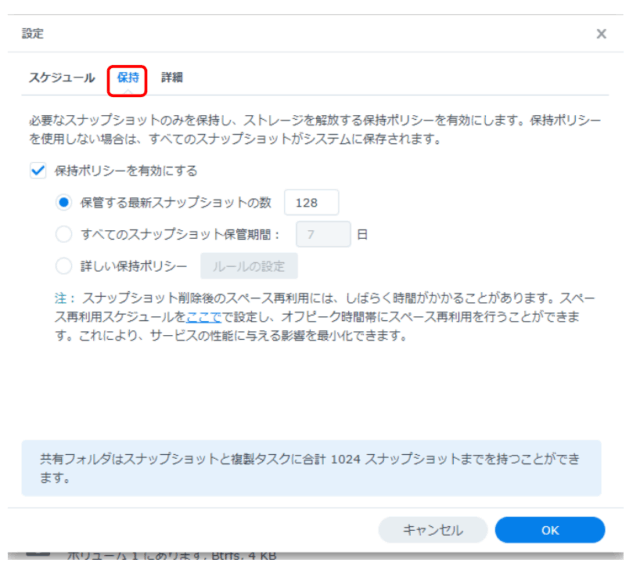Screen dimensions: 640x570
Task: Click the snapshot count field showing 128
Action: [311, 203]
